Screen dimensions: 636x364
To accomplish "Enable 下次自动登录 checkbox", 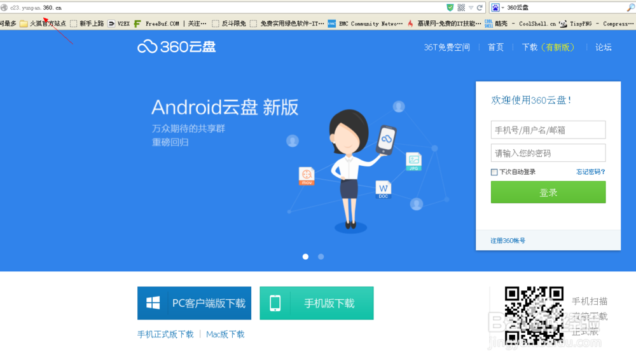I will [494, 172].
